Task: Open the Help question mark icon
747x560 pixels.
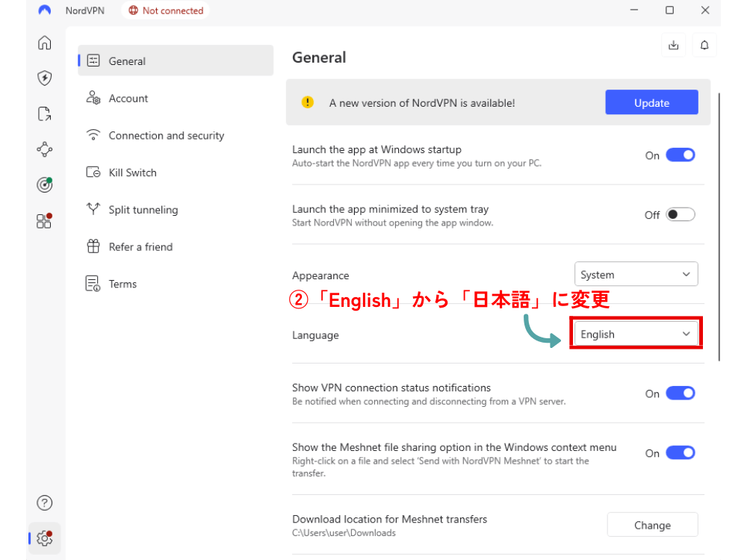Action: coord(45,503)
